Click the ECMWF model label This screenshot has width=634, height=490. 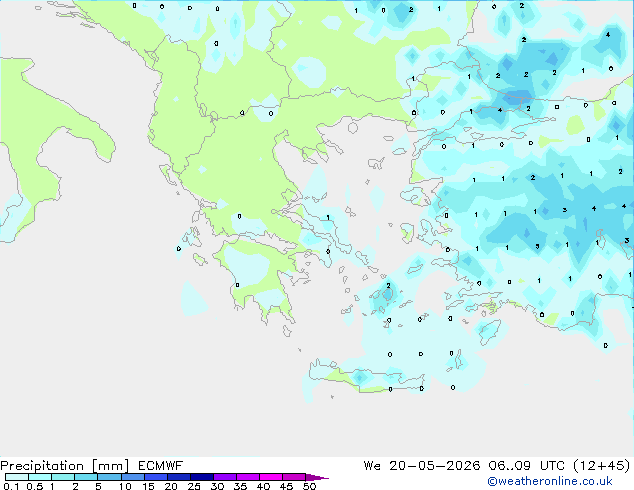(161, 466)
